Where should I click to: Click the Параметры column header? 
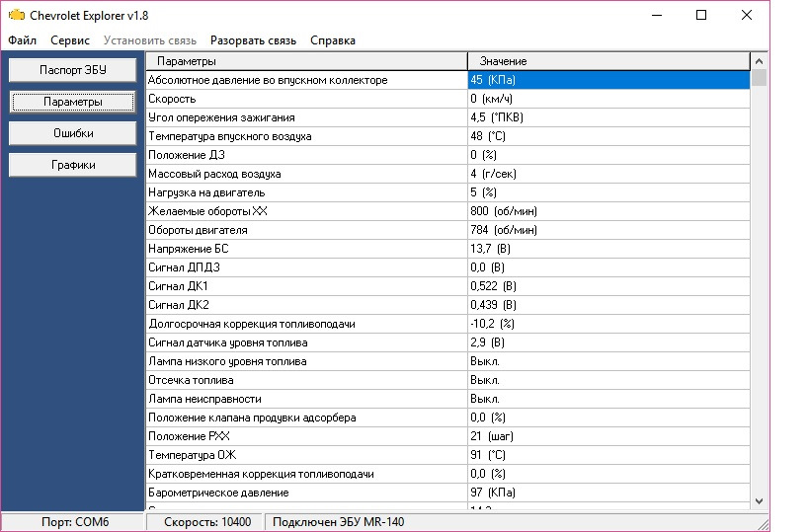tap(306, 61)
